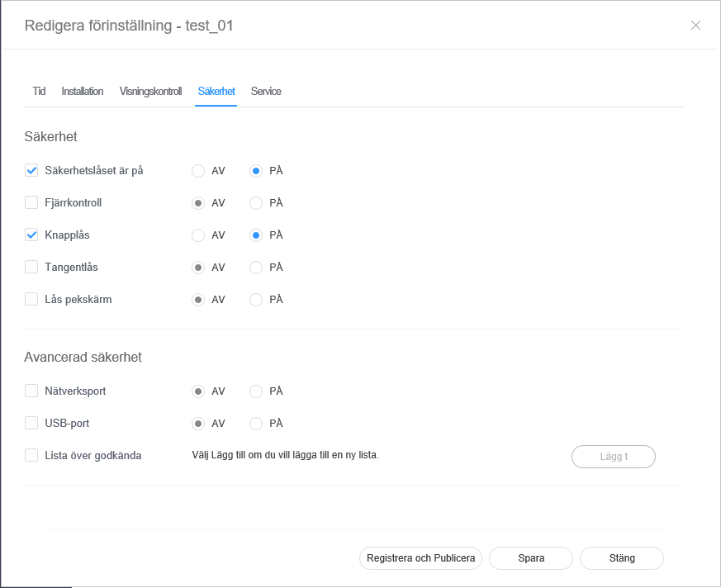Uncheck the Säkerhetslåset är på checkbox
Viewport: 721px width, 588px height.
coord(32,171)
